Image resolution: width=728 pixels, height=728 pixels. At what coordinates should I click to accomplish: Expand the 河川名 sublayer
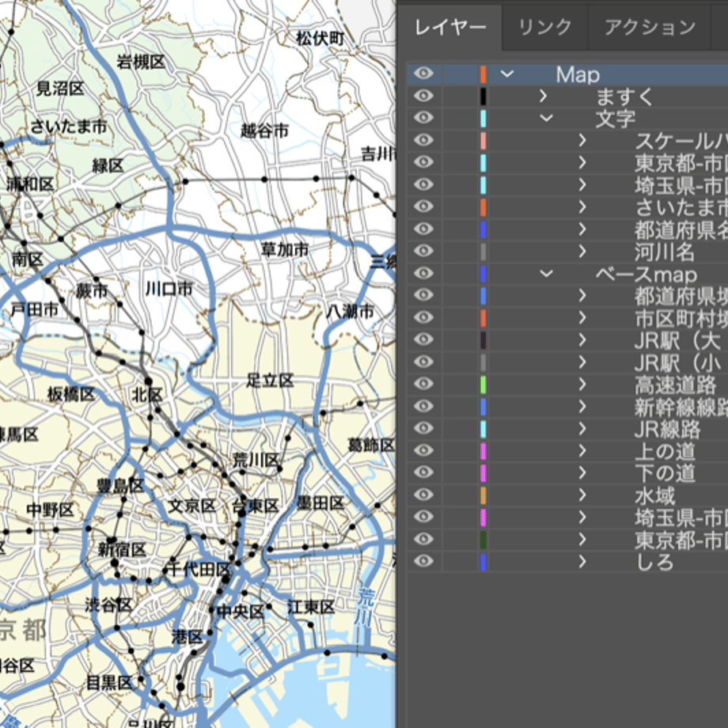pos(582,251)
